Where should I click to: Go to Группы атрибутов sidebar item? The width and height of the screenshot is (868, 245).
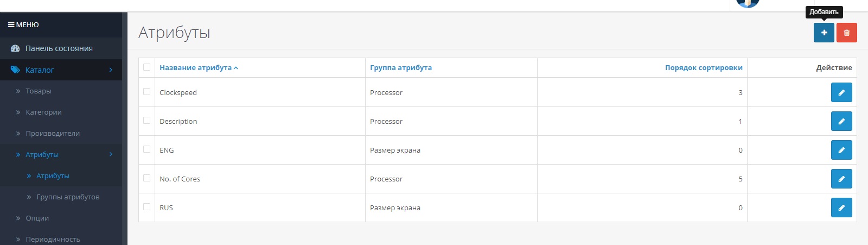68,197
